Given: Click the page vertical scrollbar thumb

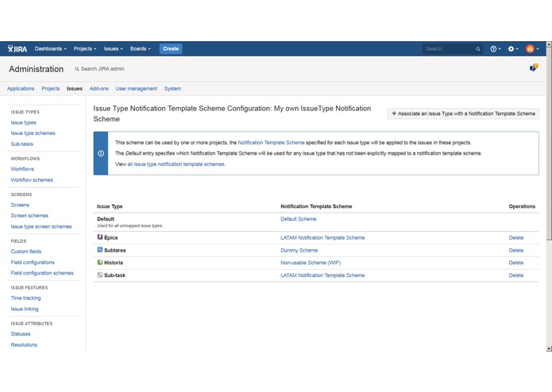Looking at the screenshot, I should click(x=549, y=144).
